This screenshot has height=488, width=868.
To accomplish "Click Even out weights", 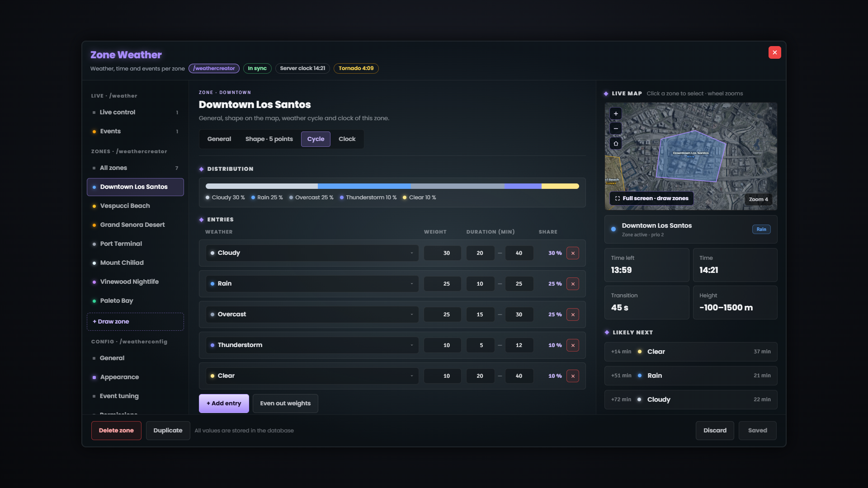I will pos(285,404).
